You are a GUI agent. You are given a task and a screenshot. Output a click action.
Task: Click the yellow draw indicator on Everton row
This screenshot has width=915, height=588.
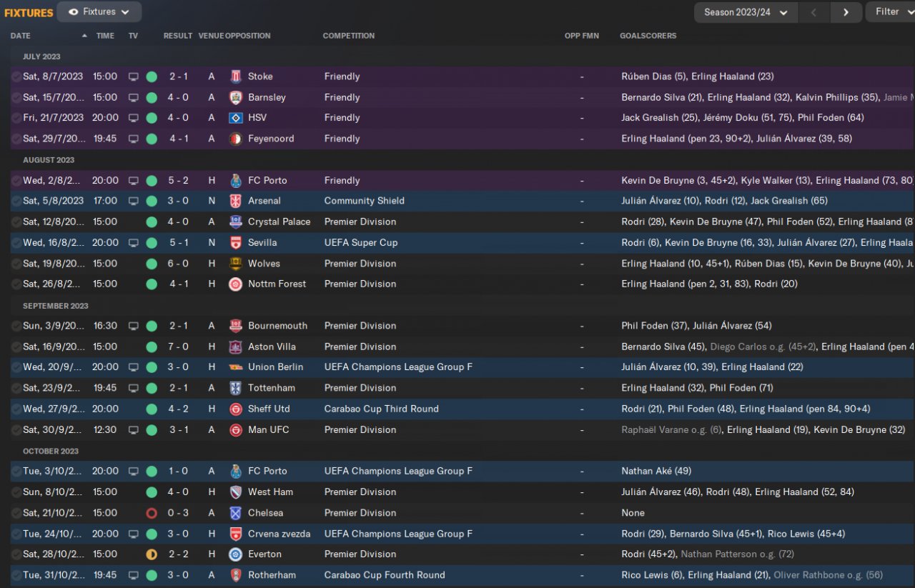(x=152, y=554)
